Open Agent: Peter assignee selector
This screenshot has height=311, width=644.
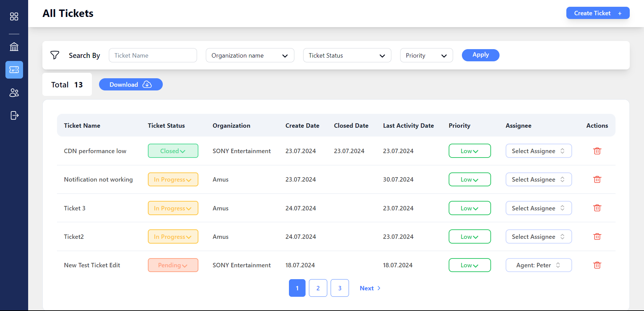[539, 265]
